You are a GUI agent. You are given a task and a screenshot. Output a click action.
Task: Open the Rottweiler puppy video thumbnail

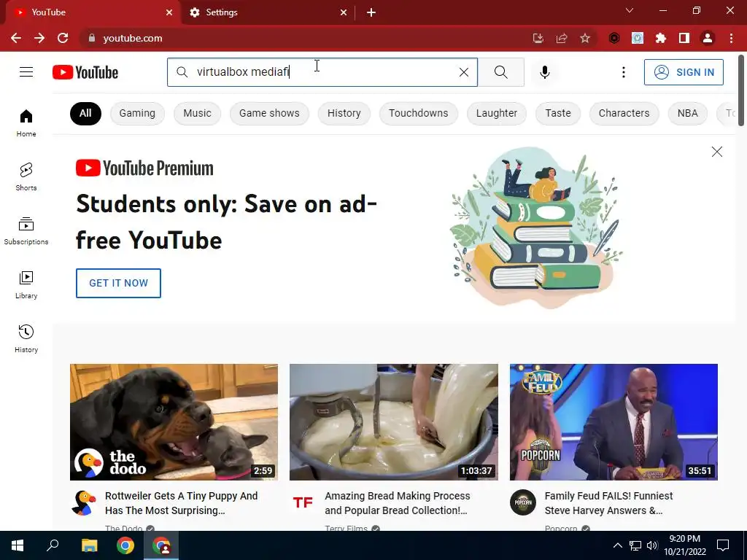click(x=174, y=422)
